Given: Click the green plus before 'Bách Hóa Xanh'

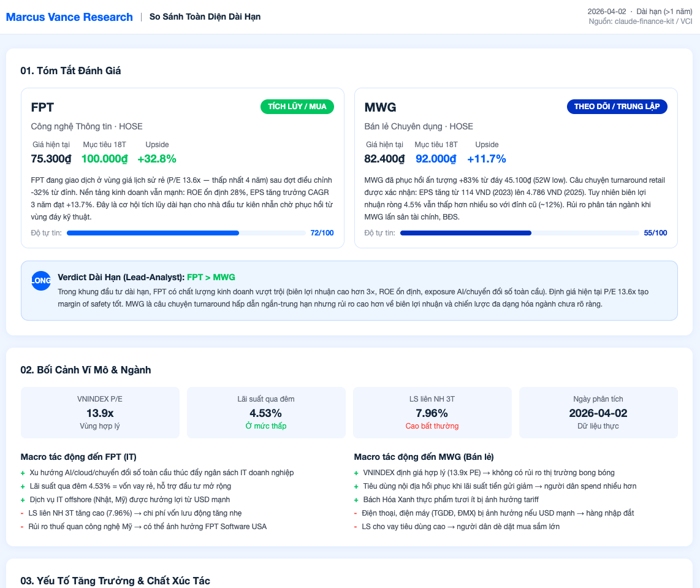Looking at the screenshot, I should [x=356, y=500].
